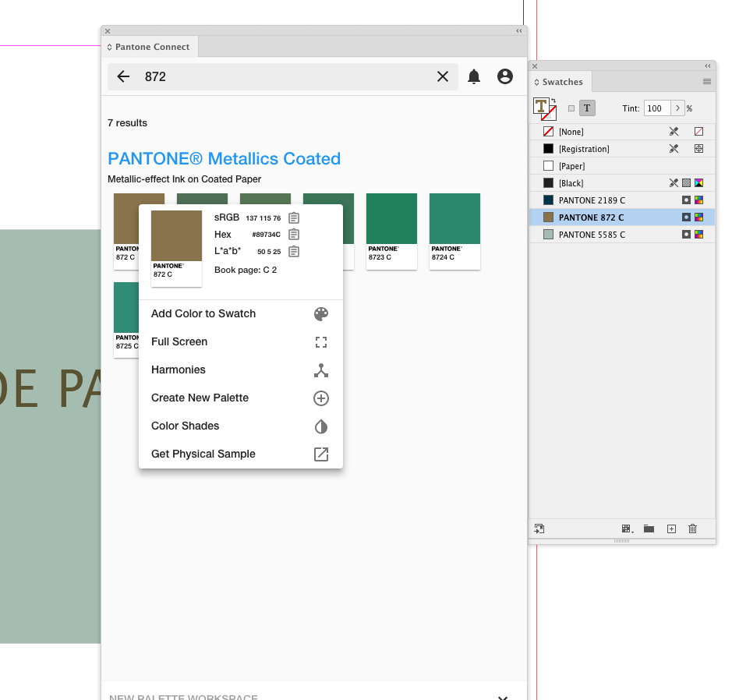Create new color group folder
The width and height of the screenshot is (732, 700).
[x=649, y=529]
